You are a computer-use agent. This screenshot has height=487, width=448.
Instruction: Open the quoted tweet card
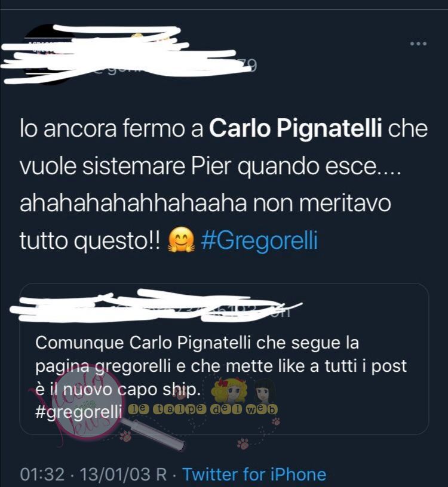point(224,359)
